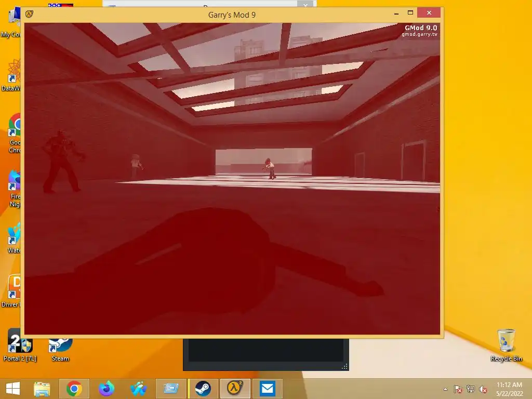532x399 pixels.
Task: Open the Mail app from the taskbar
Action: [268, 389]
